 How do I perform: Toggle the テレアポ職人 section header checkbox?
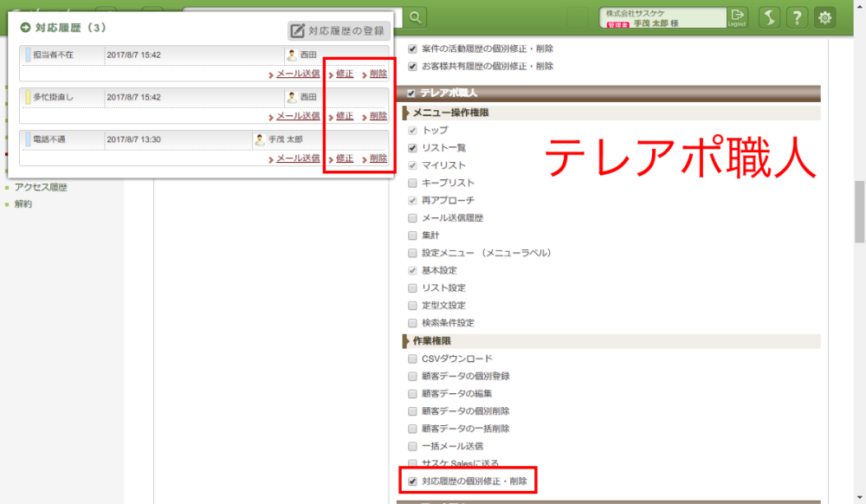[x=411, y=93]
